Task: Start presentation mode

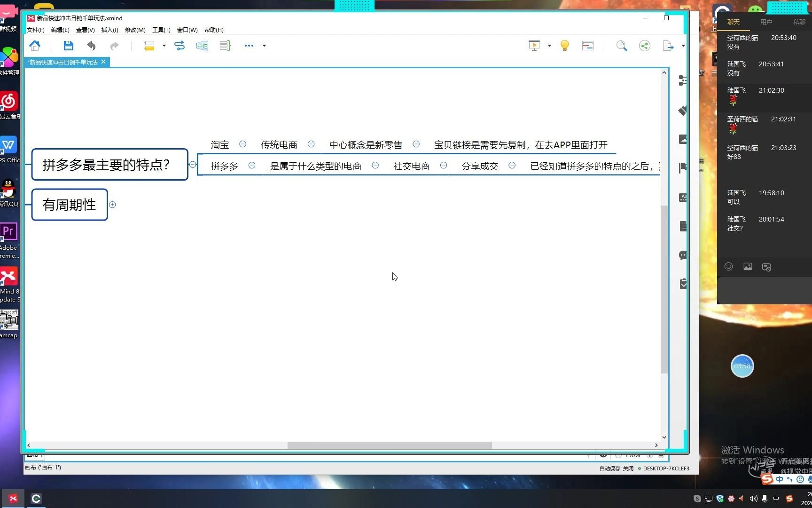Action: coord(534,46)
